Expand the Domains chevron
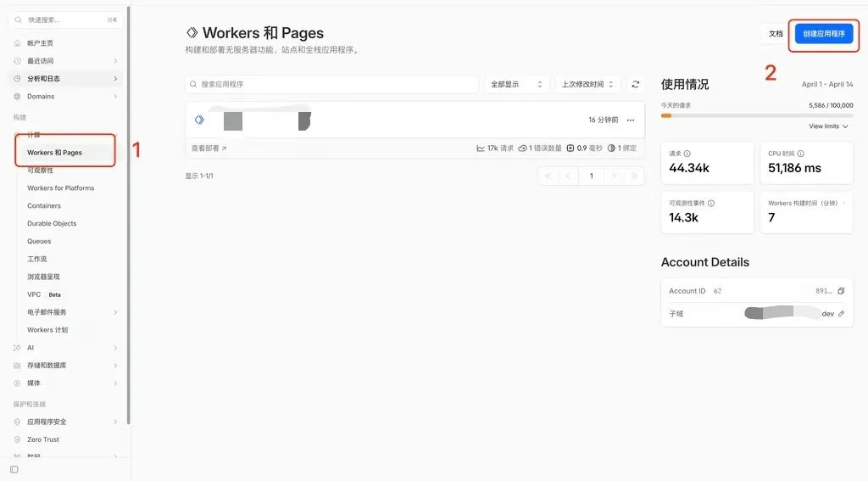The width and height of the screenshot is (868, 481). [115, 97]
